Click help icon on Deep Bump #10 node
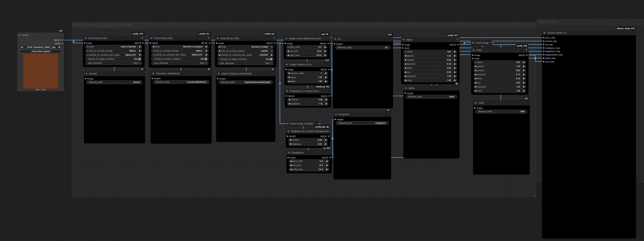Viewport: 644px width, 241px height. (x=142, y=38)
